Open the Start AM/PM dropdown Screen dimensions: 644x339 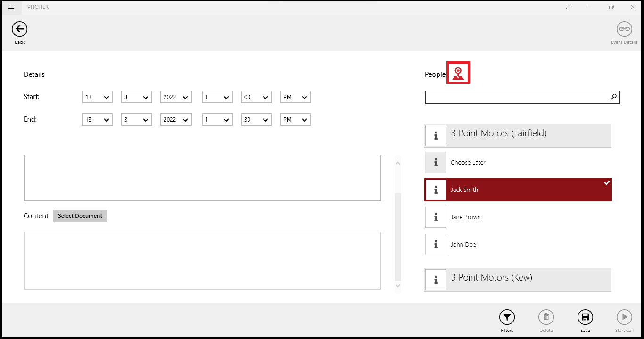(295, 97)
